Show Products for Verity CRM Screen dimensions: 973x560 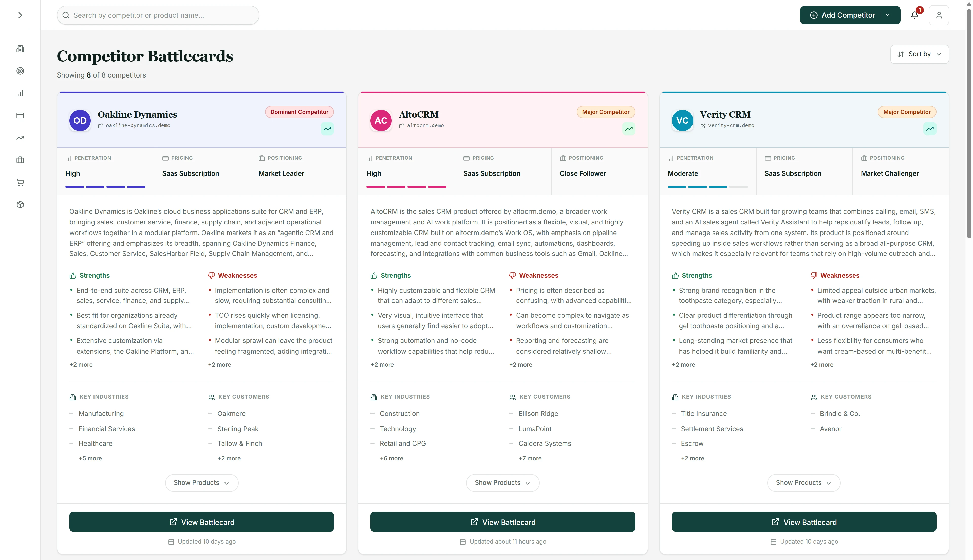pyautogui.click(x=804, y=483)
